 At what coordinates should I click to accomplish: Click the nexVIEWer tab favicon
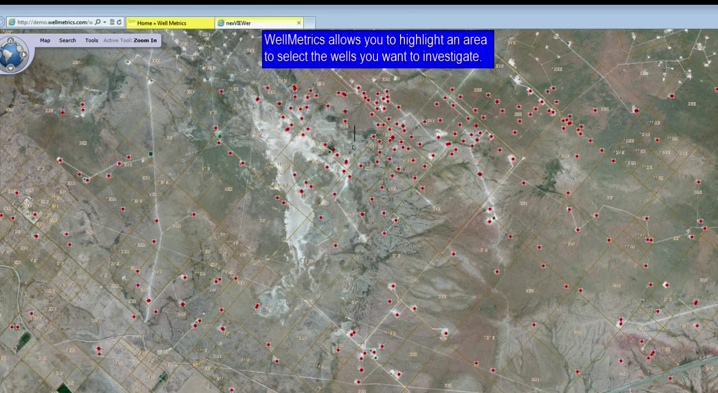(221, 23)
